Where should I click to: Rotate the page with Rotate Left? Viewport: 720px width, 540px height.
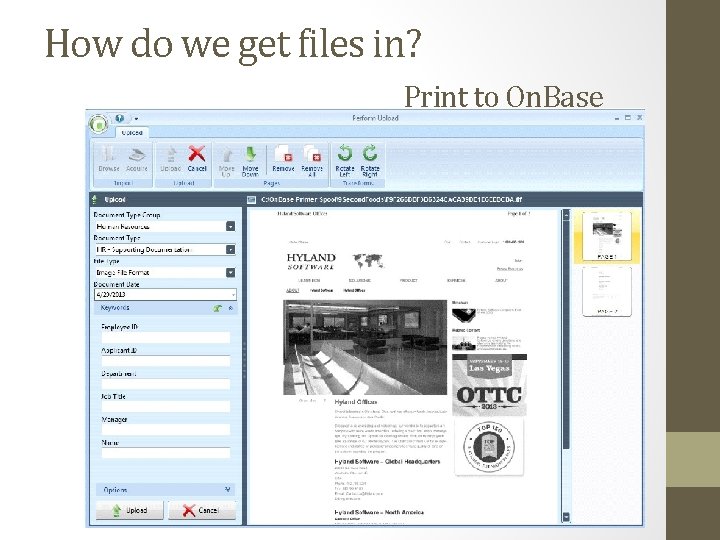coord(345,161)
